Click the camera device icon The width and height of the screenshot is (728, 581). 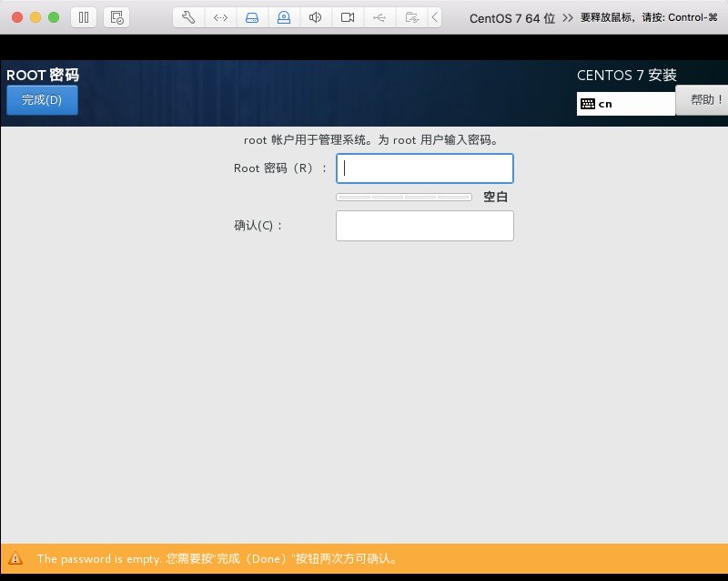[x=348, y=17]
